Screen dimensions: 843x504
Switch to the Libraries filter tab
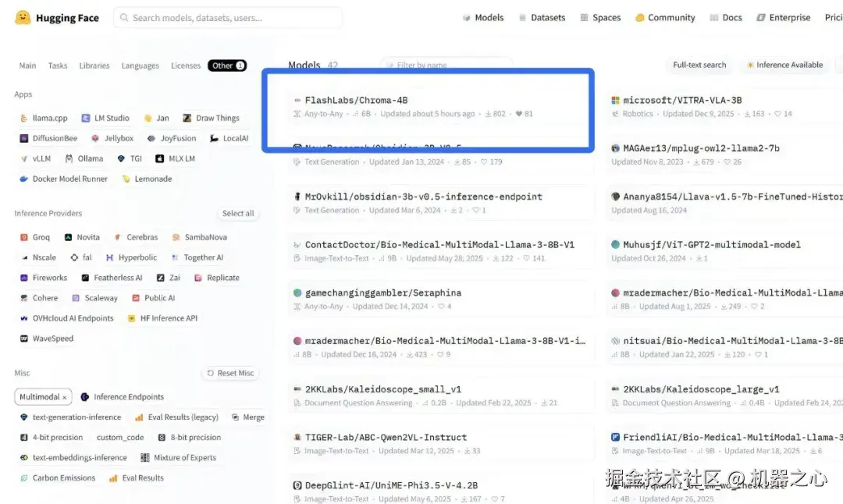(x=94, y=66)
